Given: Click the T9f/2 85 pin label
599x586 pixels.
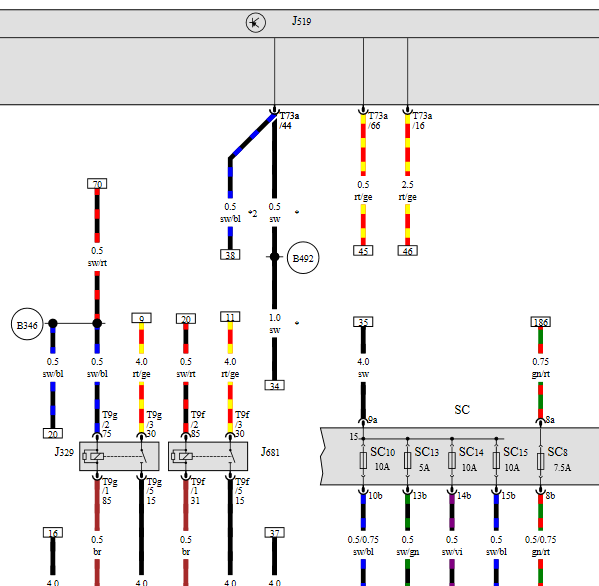Looking at the screenshot, I should [x=198, y=424].
